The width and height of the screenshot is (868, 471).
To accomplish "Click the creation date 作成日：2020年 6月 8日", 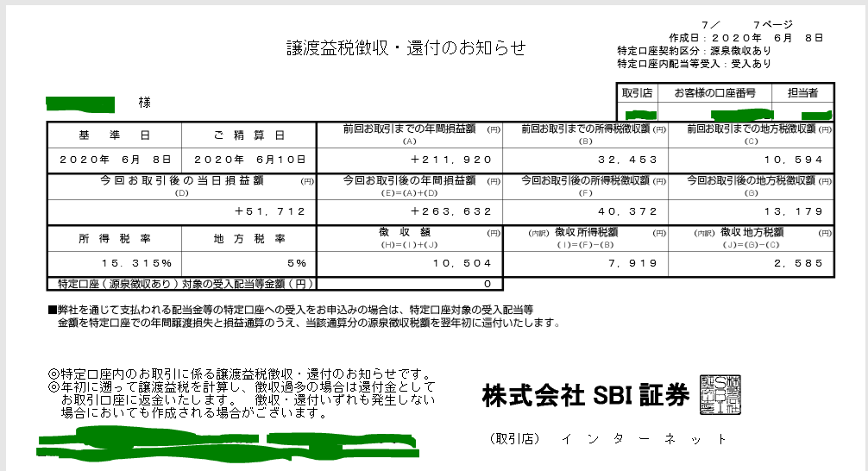I will pyautogui.click(x=746, y=38).
